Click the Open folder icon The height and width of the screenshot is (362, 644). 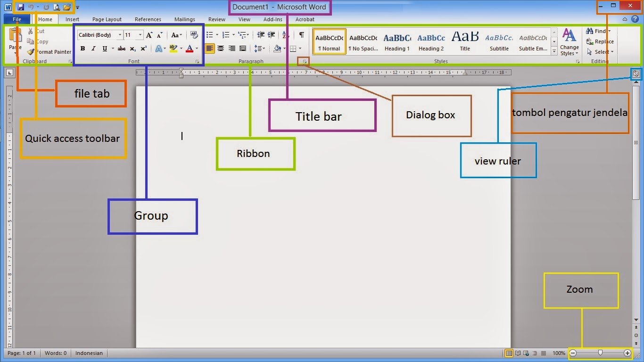[67, 7]
